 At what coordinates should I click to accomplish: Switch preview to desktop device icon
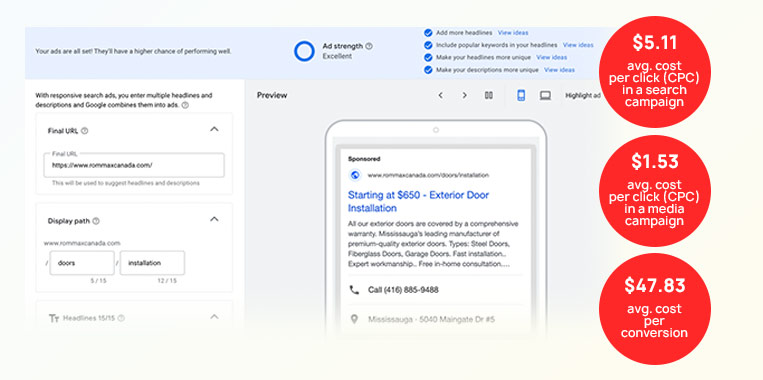(x=545, y=95)
